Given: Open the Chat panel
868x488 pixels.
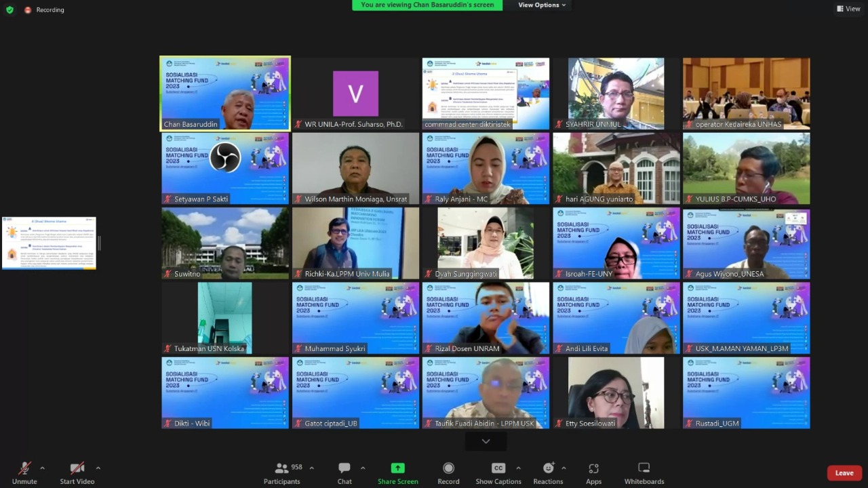Looking at the screenshot, I should tap(344, 473).
